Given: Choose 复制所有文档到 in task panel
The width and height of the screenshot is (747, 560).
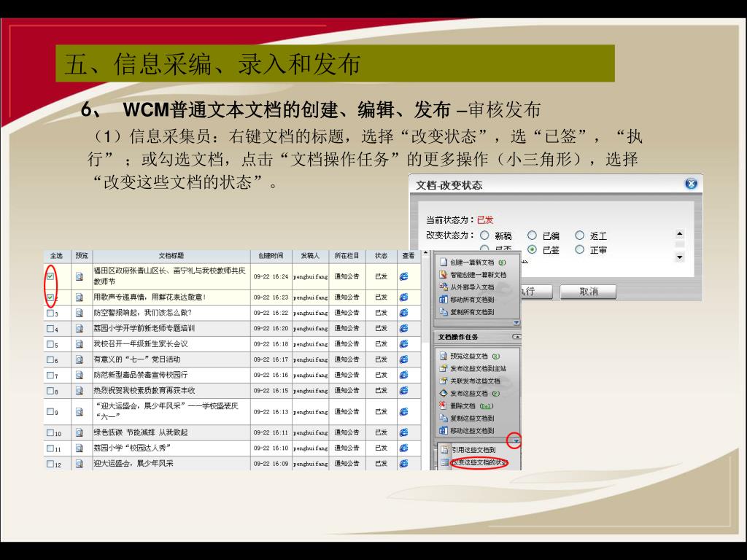Looking at the screenshot, I should tap(467, 312).
